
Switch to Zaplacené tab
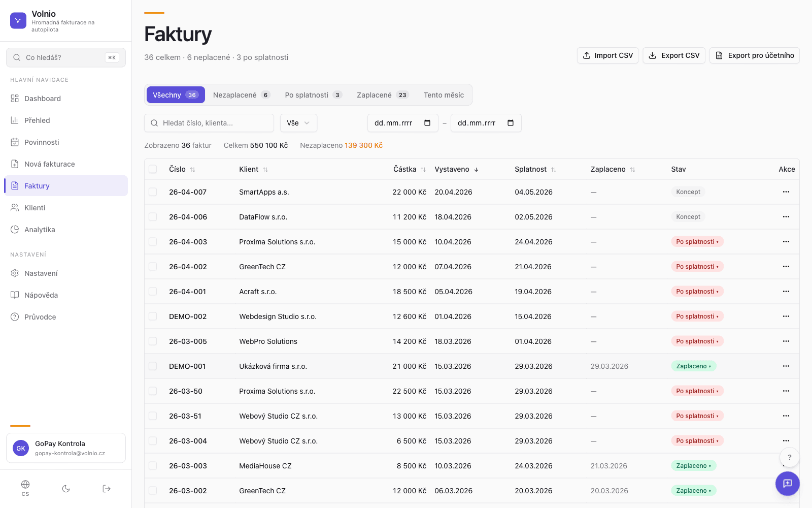pyautogui.click(x=383, y=95)
